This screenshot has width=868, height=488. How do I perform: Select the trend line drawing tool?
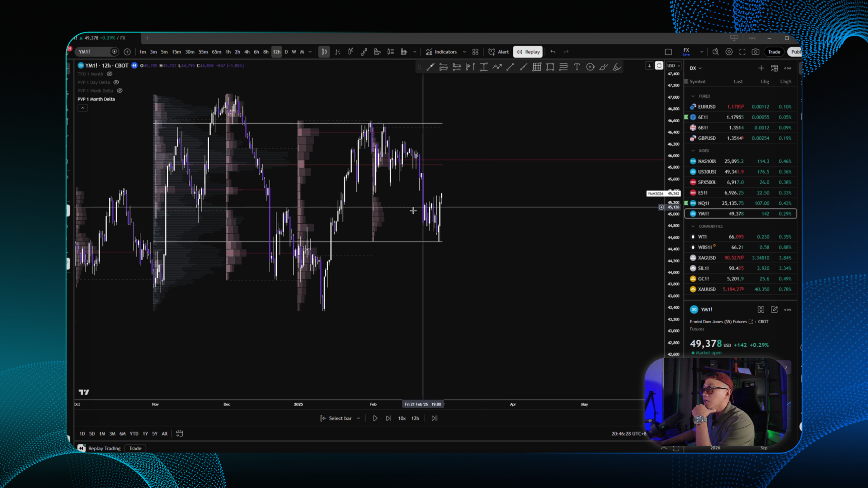coord(510,67)
